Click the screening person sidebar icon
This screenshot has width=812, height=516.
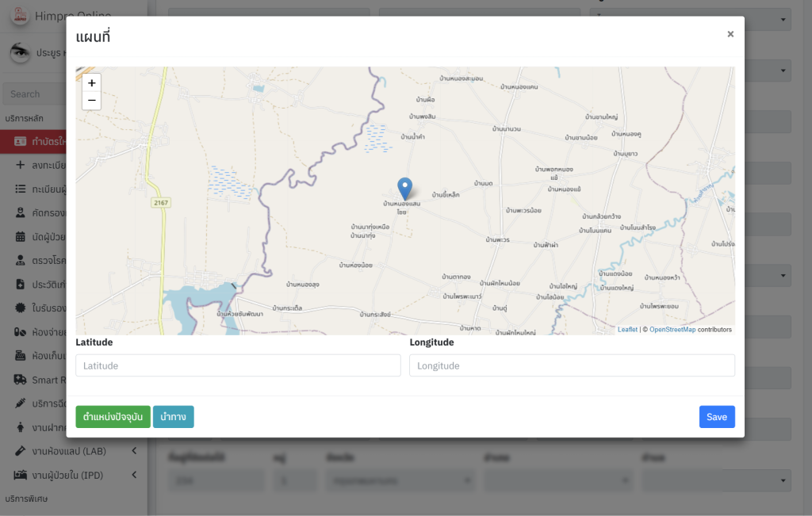pos(20,212)
